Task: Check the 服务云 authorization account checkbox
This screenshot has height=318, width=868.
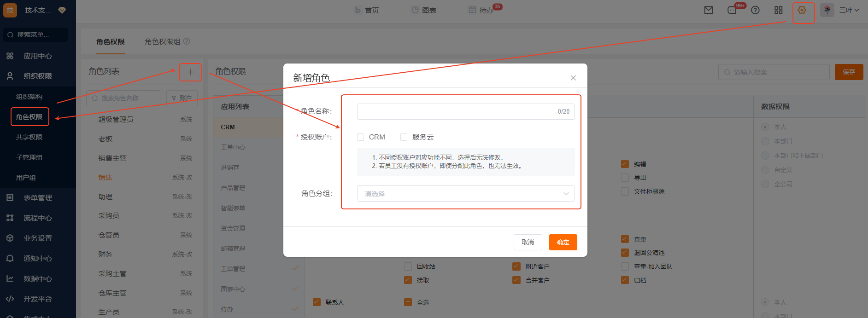Action: (404, 137)
